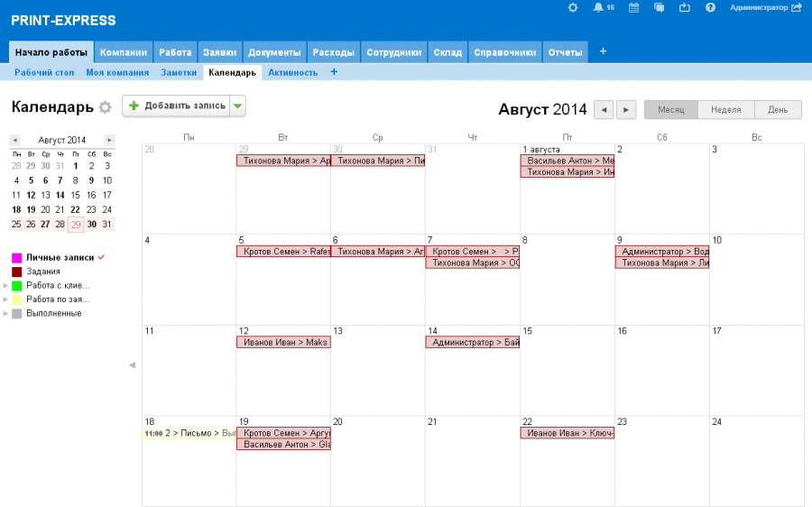Click the green Работа с клиентами swatch

pos(16,285)
